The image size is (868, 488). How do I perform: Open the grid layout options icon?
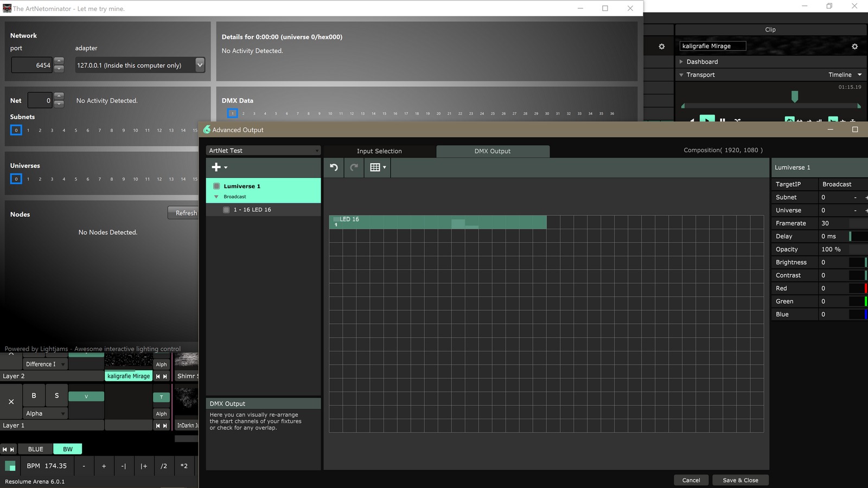378,168
